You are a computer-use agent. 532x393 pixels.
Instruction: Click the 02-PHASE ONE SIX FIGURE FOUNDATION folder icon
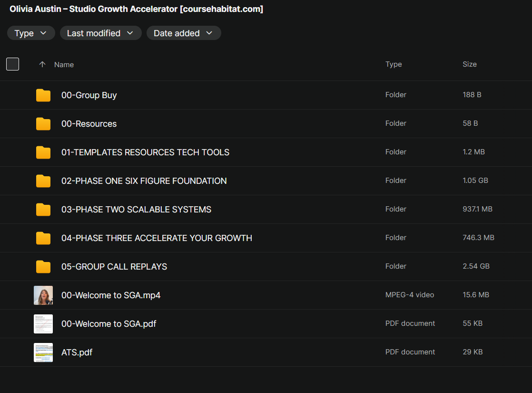(43, 181)
